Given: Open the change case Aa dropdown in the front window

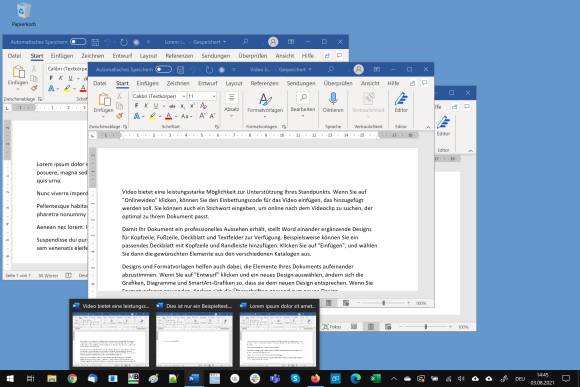Looking at the screenshot, I should coord(186,116).
